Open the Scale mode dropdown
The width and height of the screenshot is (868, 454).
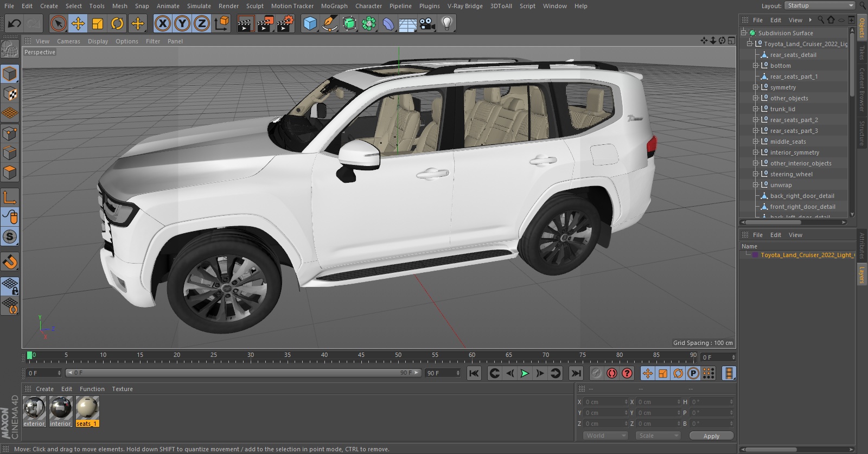point(659,436)
